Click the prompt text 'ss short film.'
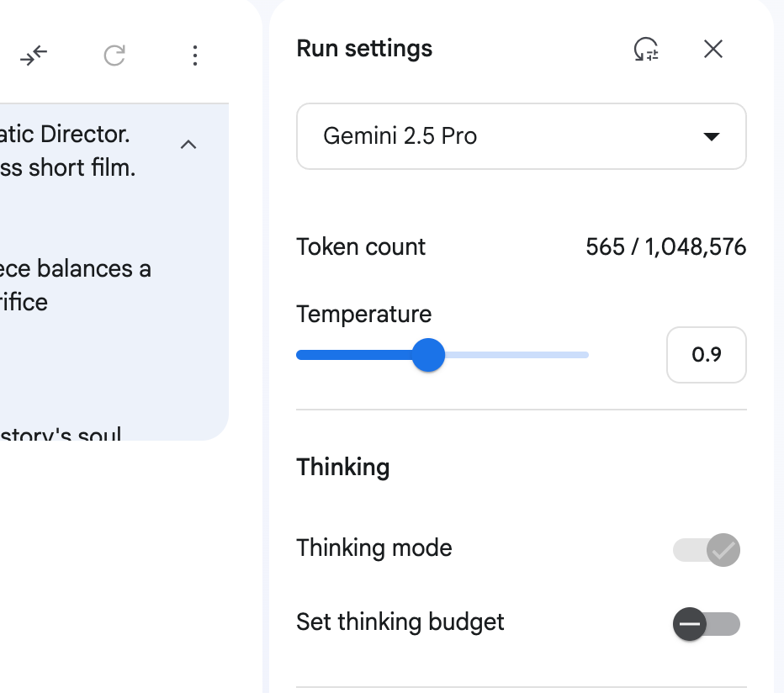 point(67,168)
